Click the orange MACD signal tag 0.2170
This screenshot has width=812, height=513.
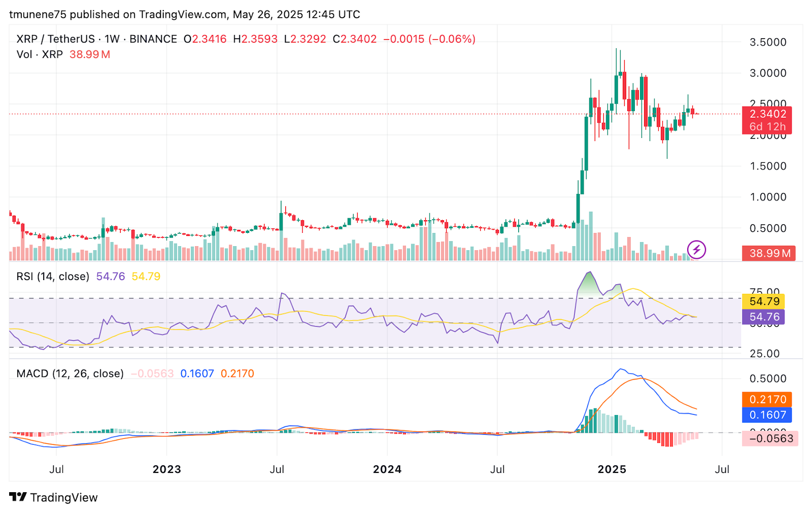[x=767, y=399]
